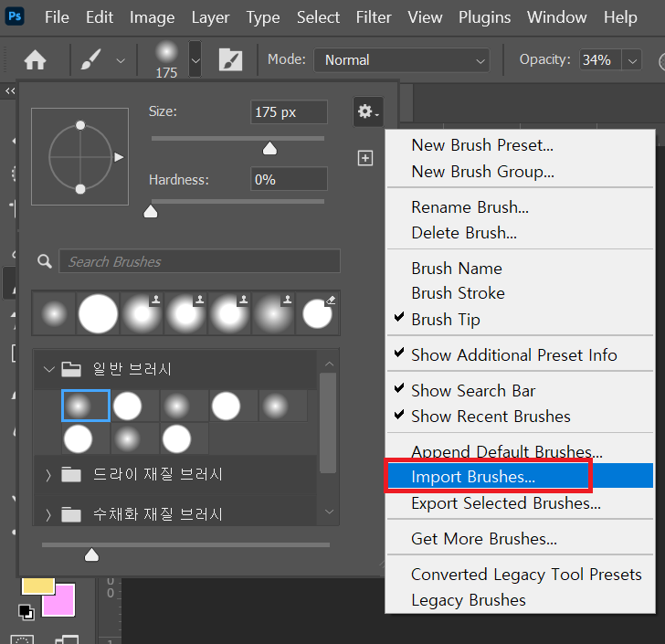Select the highlighted soft brush in 일반 브러시
The image size is (665, 644).
tap(86, 406)
